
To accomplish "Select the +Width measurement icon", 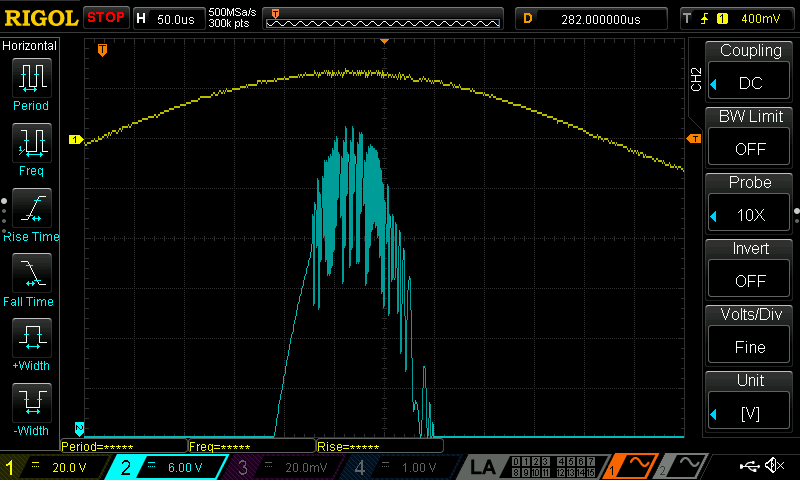I will 32,338.
